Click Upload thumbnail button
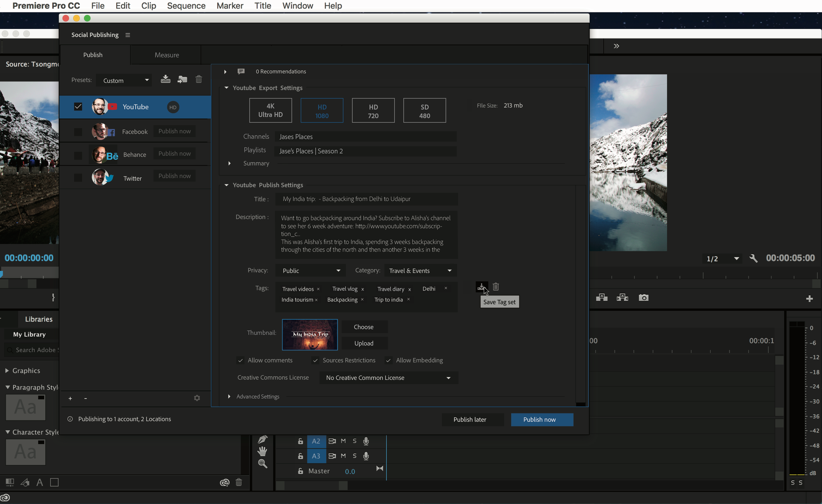 [x=364, y=343]
